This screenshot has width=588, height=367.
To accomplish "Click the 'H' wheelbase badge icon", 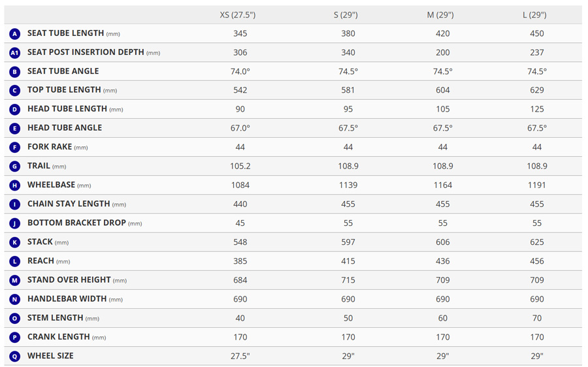I will coord(15,185).
